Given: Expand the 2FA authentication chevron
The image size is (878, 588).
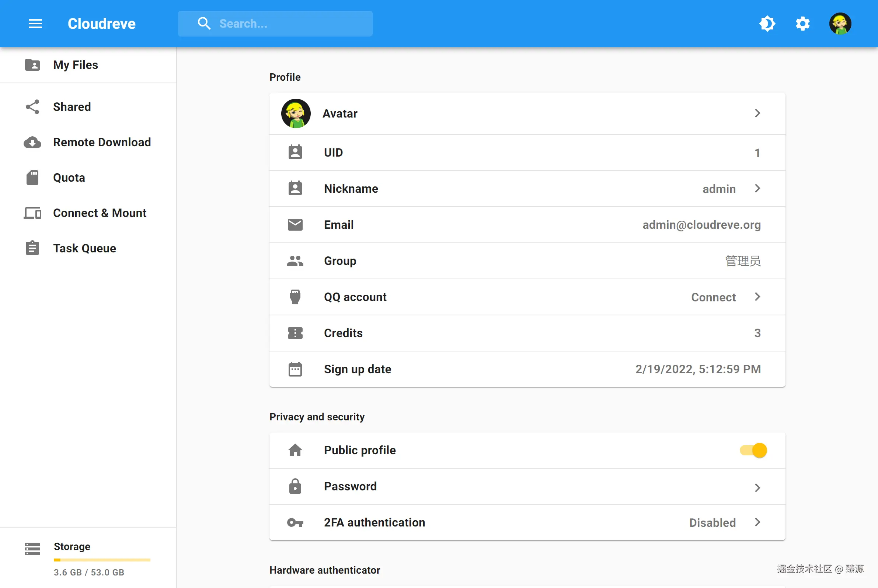Looking at the screenshot, I should 757,522.
